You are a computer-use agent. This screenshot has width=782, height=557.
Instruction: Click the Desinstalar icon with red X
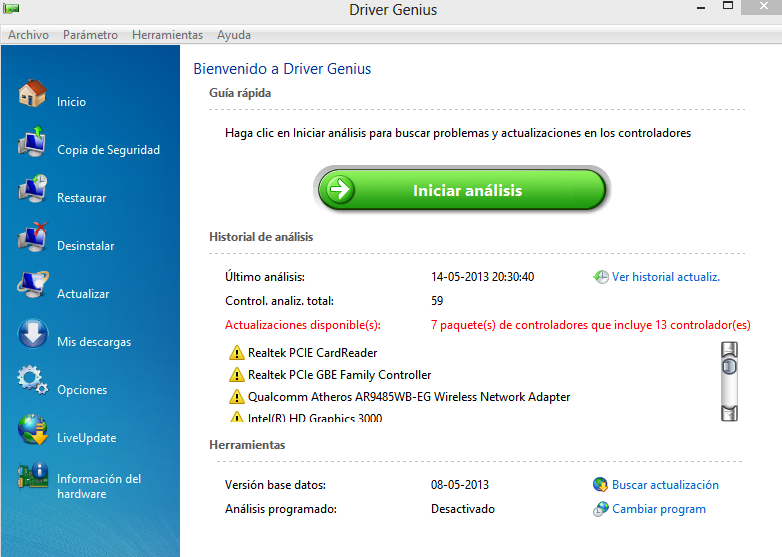32,237
